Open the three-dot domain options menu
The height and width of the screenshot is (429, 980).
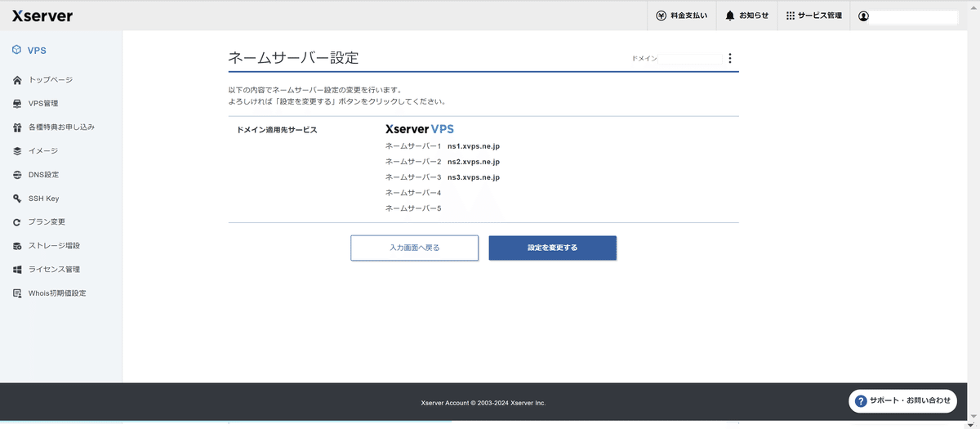[730, 59]
